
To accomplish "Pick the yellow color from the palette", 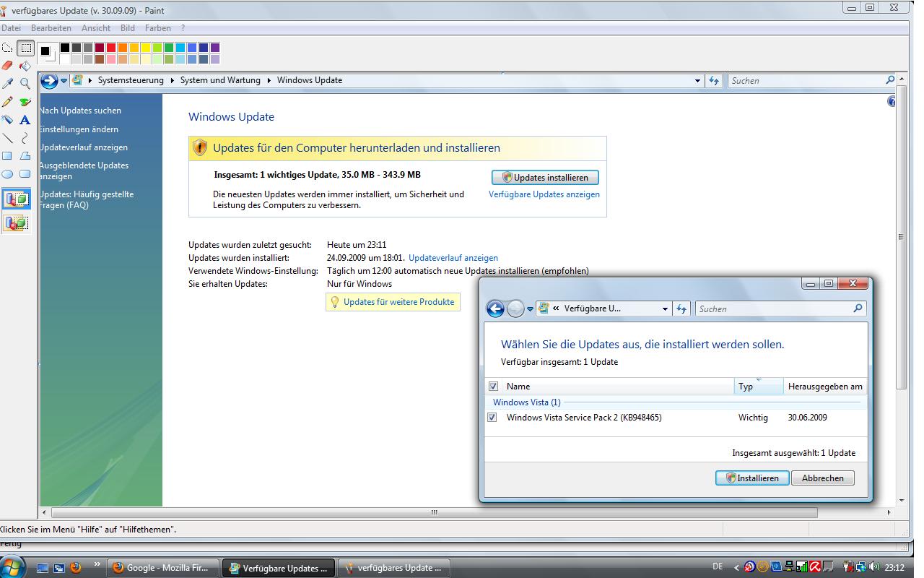I will [x=146, y=48].
